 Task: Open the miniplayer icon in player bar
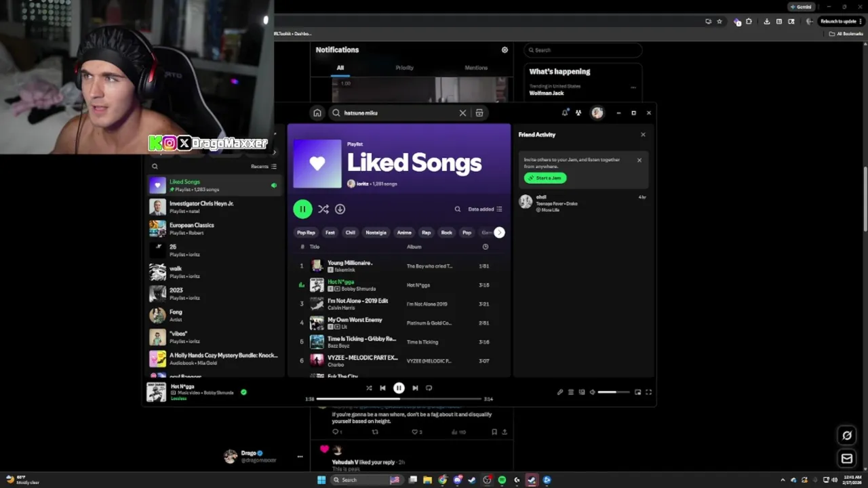coord(637,392)
